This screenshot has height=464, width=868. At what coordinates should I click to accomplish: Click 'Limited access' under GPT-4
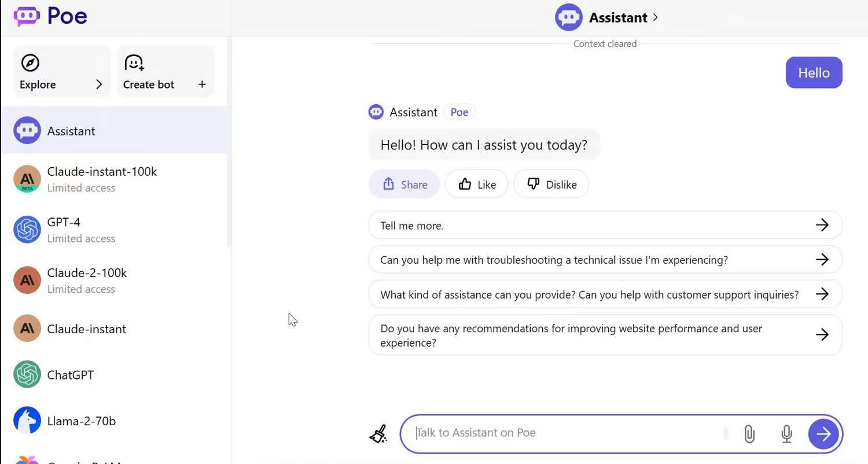pos(81,238)
